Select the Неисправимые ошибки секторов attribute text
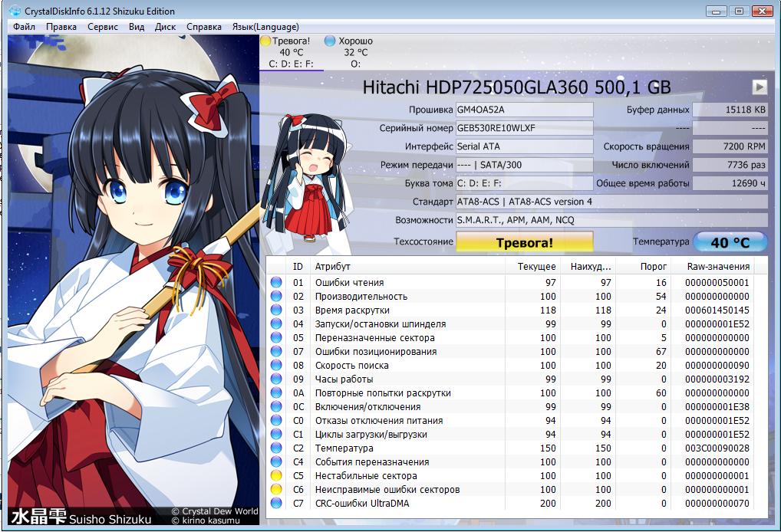 point(387,490)
